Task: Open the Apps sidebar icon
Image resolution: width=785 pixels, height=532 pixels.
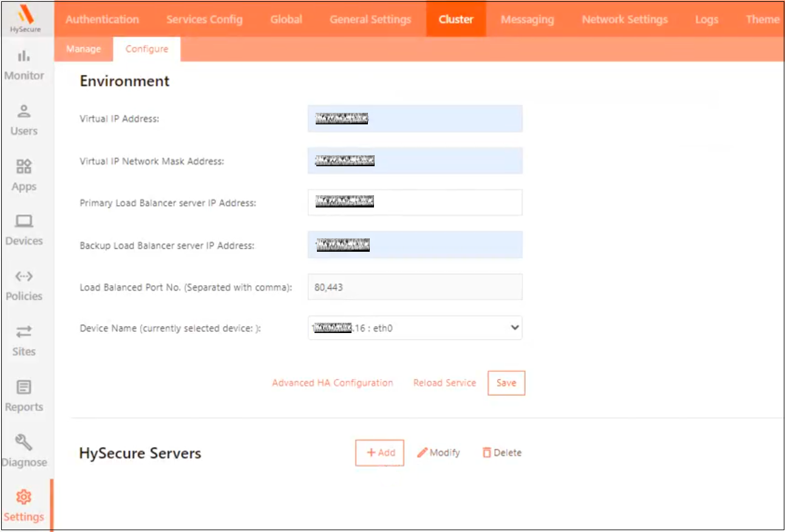Action: click(24, 175)
